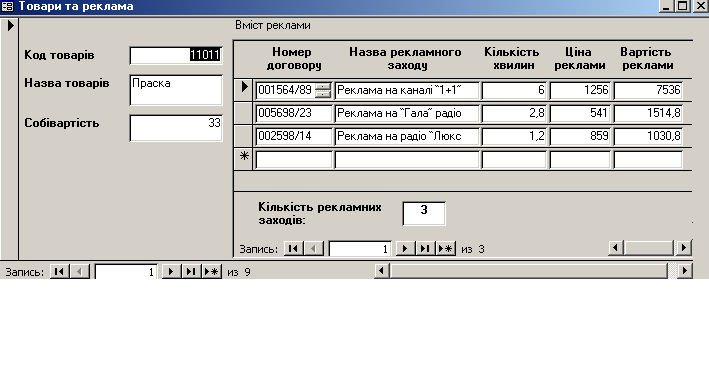The image size is (709, 384).
Task: Select row selector for contract 005698/23
Action: pos(244,113)
